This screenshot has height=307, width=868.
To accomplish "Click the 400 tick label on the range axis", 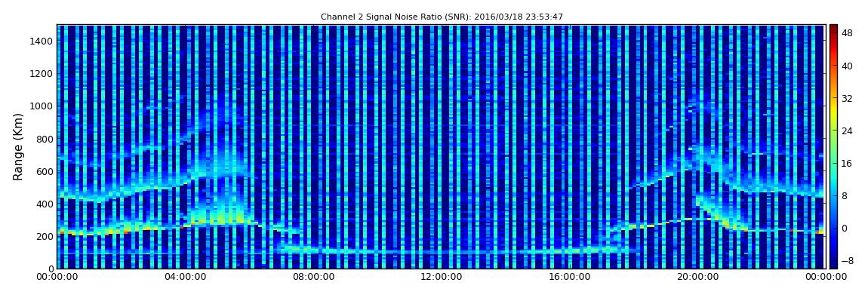I will 45,204.
